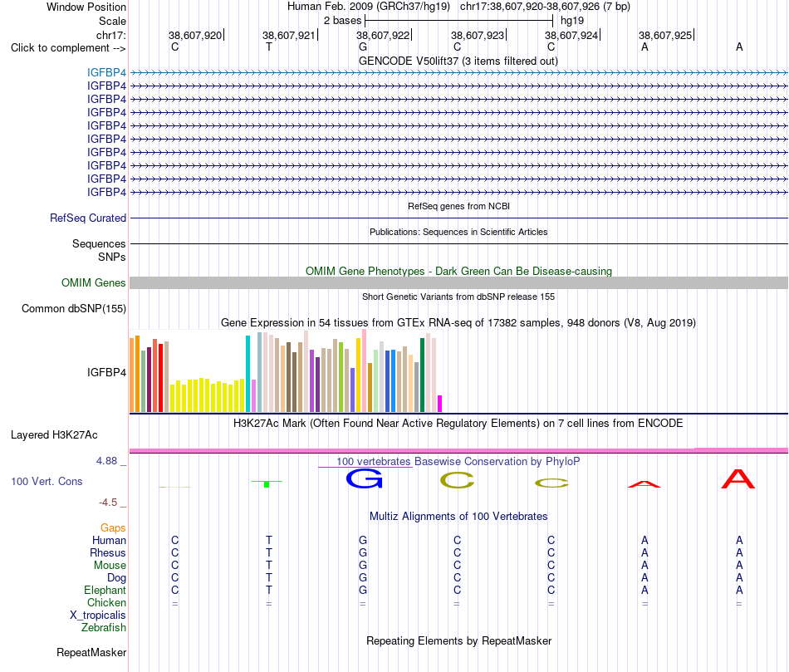Viewport: 789px width, 672px height.
Task: Click the T in the Elephant alignment row
Action: click(269, 590)
